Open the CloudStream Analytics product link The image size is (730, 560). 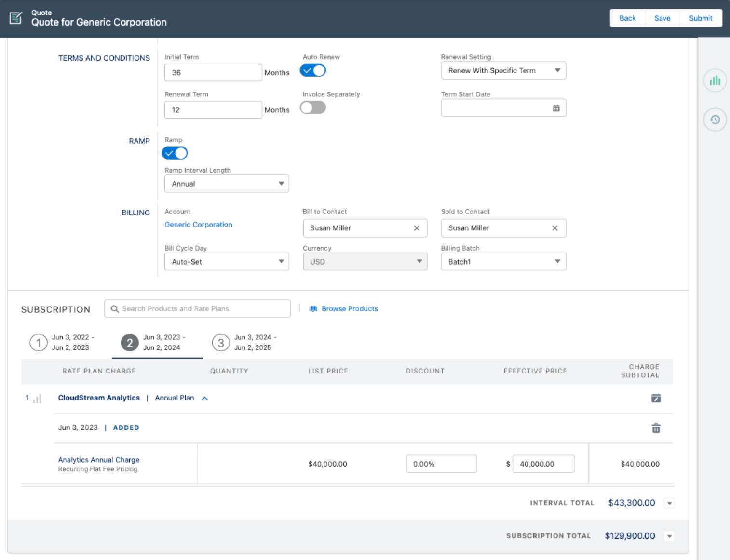tap(99, 398)
